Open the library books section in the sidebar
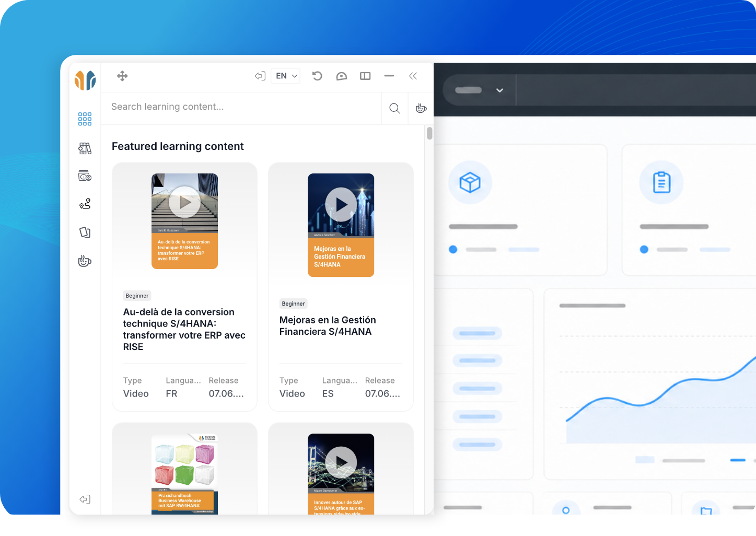The image size is (756, 536). click(85, 148)
